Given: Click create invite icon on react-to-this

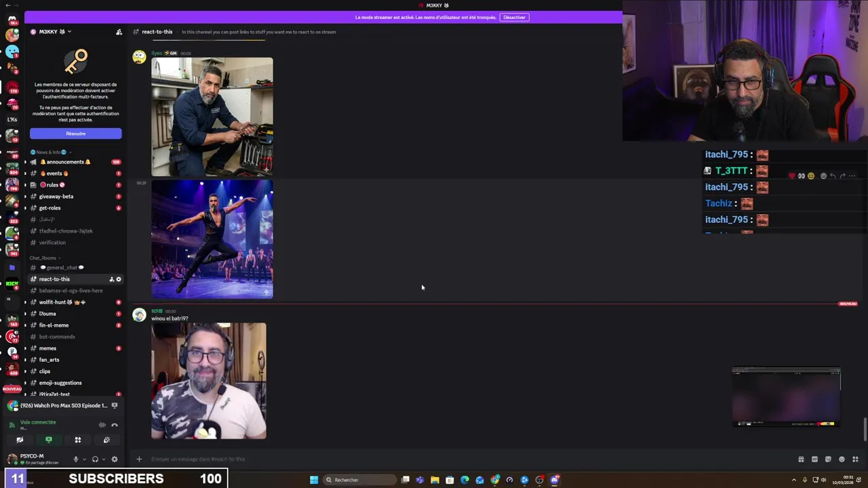Looking at the screenshot, I should (112, 279).
